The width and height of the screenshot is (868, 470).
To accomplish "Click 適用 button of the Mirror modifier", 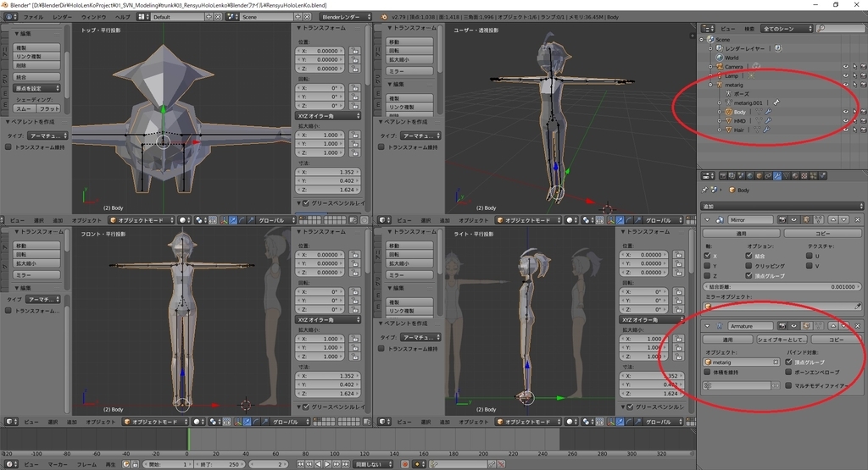I will [741, 234].
